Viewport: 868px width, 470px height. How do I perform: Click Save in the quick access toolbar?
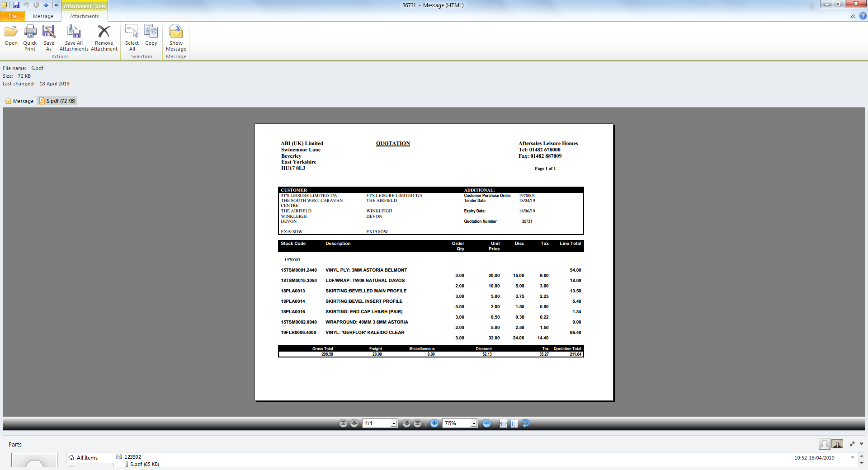pos(16,5)
